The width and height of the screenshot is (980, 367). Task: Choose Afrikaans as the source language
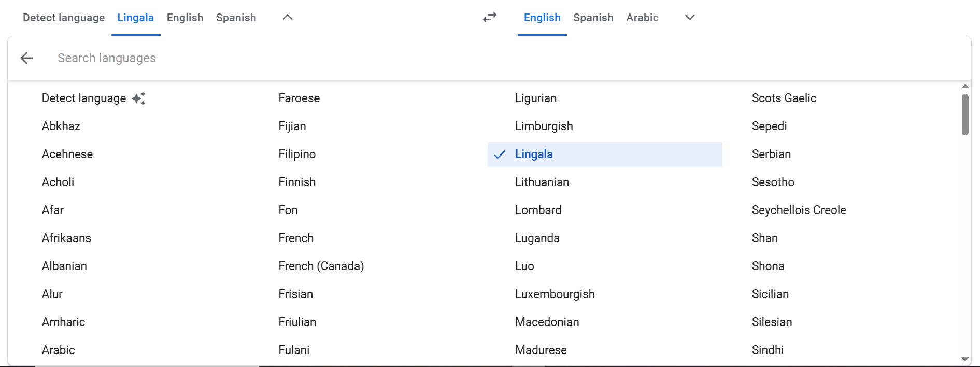(x=66, y=238)
